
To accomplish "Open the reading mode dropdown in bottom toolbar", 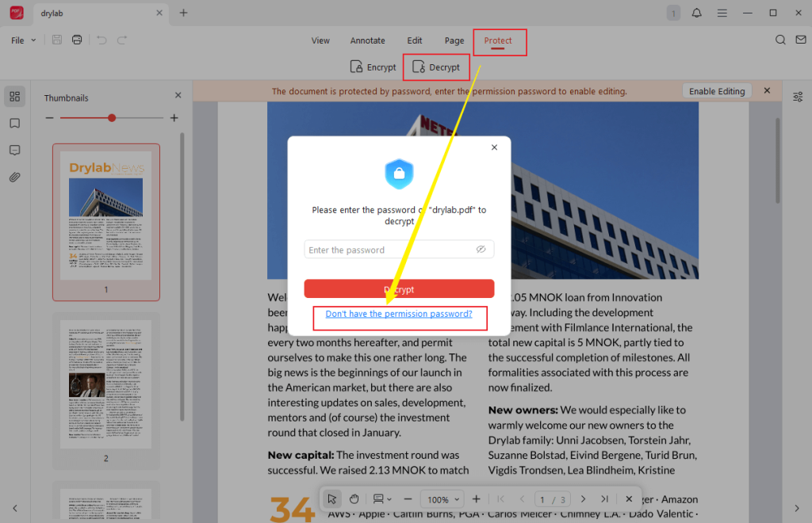I will pos(381,498).
